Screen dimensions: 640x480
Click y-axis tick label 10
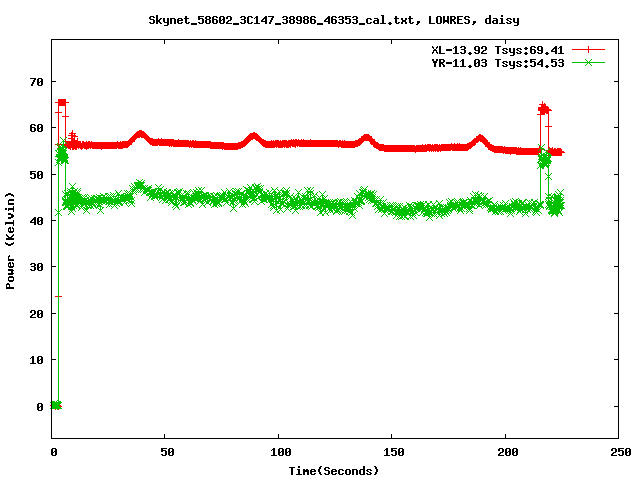click(x=36, y=360)
